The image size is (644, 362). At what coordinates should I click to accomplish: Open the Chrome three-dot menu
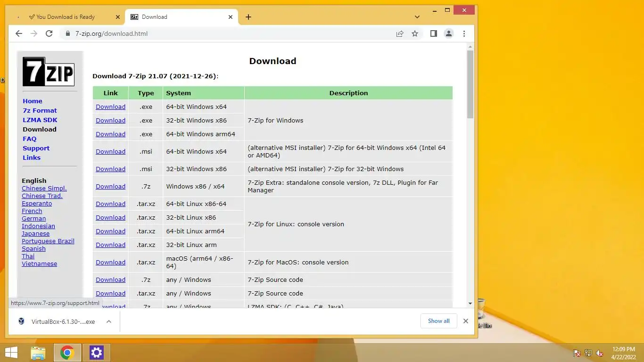[464, 33]
